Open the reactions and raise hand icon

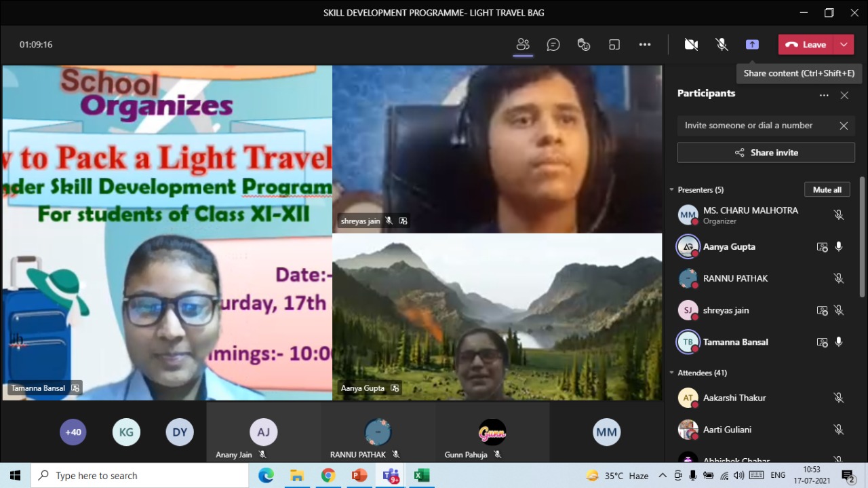(x=584, y=45)
